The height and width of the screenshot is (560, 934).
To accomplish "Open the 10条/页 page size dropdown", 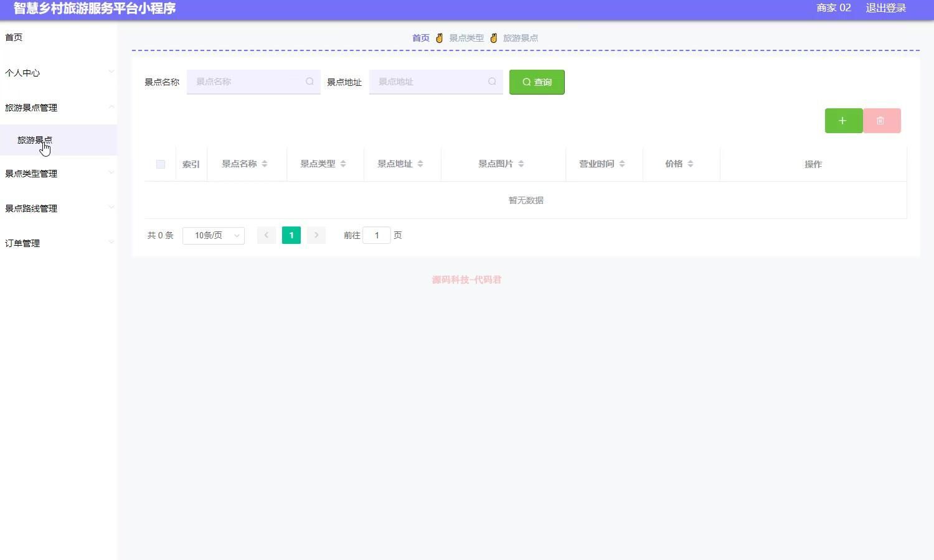I will click(214, 235).
